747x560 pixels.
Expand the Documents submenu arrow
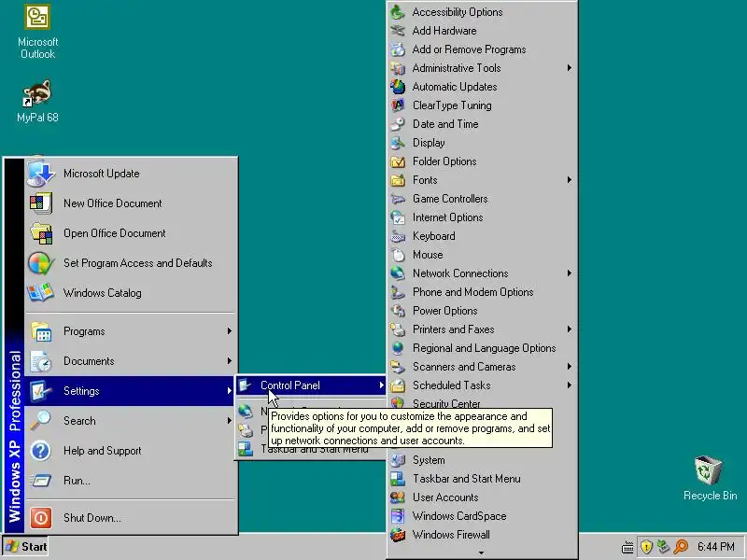229,360
